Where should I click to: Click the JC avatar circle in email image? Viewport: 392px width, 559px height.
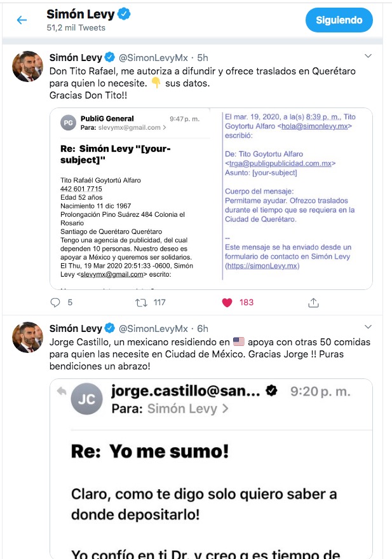tap(86, 399)
